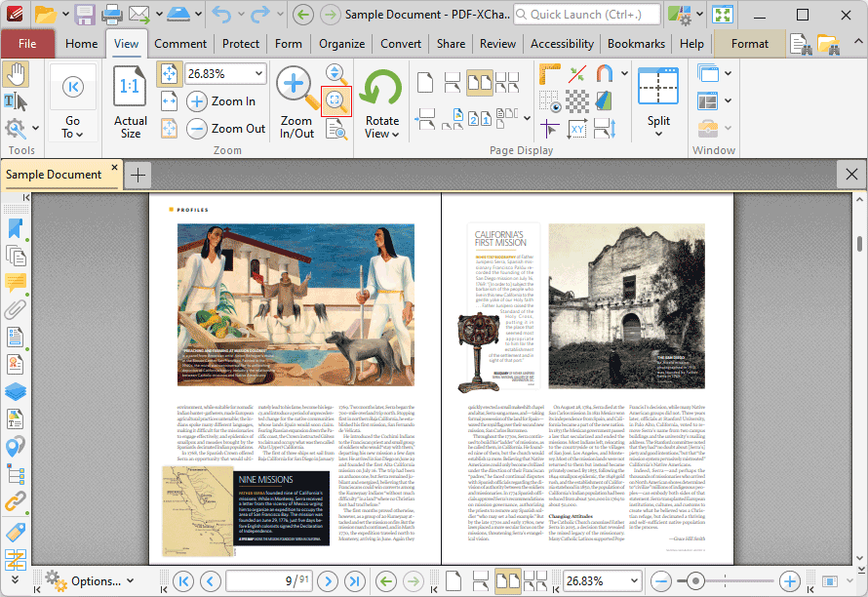The width and height of the screenshot is (868, 597).
Task: Open a new tab with plus button
Action: tap(138, 176)
